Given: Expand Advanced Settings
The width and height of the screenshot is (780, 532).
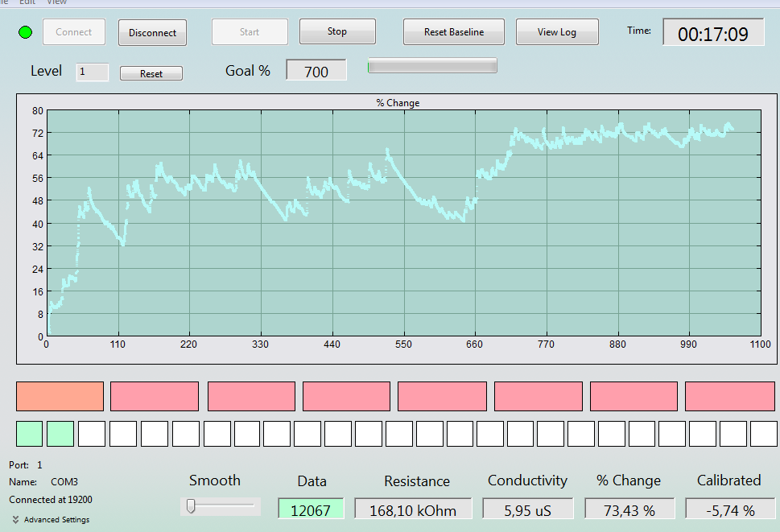Looking at the screenshot, I should pos(51,520).
